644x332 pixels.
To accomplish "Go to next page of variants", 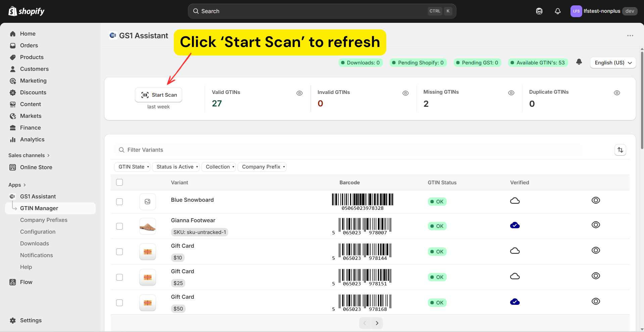I will click(x=377, y=323).
